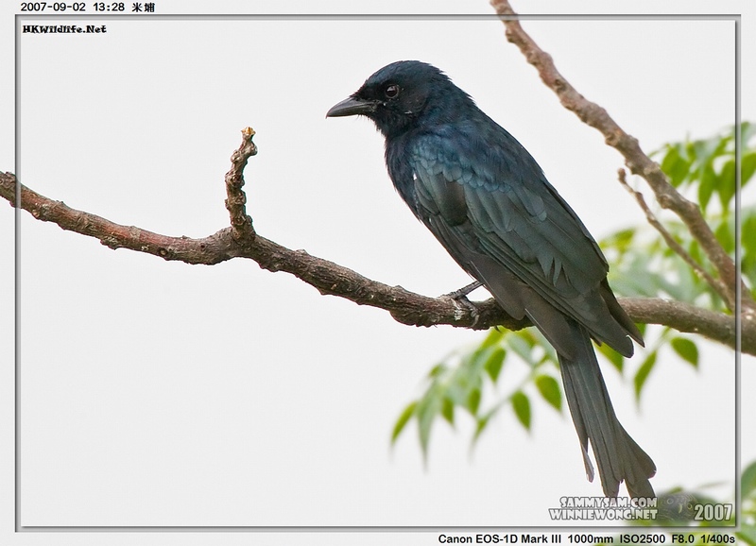The image size is (756, 546).
Task: Click the F8.0 aperture text
Action: coord(683,538)
